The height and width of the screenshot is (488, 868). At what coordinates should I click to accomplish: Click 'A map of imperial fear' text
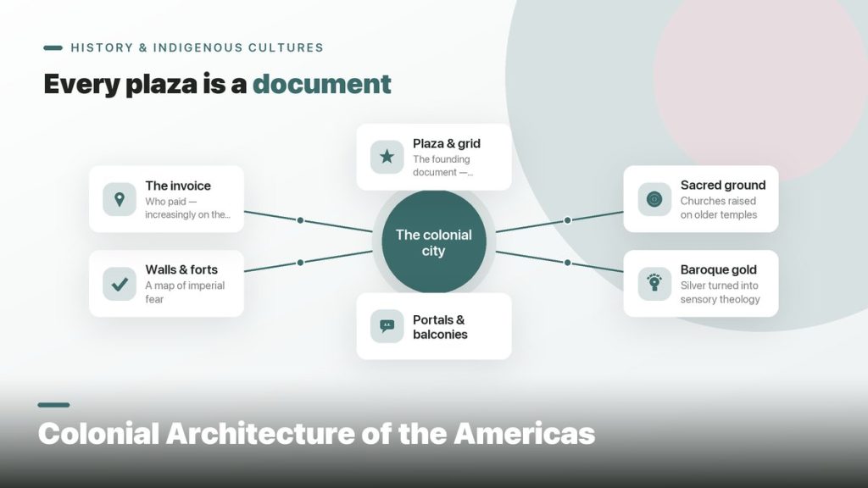(x=185, y=292)
